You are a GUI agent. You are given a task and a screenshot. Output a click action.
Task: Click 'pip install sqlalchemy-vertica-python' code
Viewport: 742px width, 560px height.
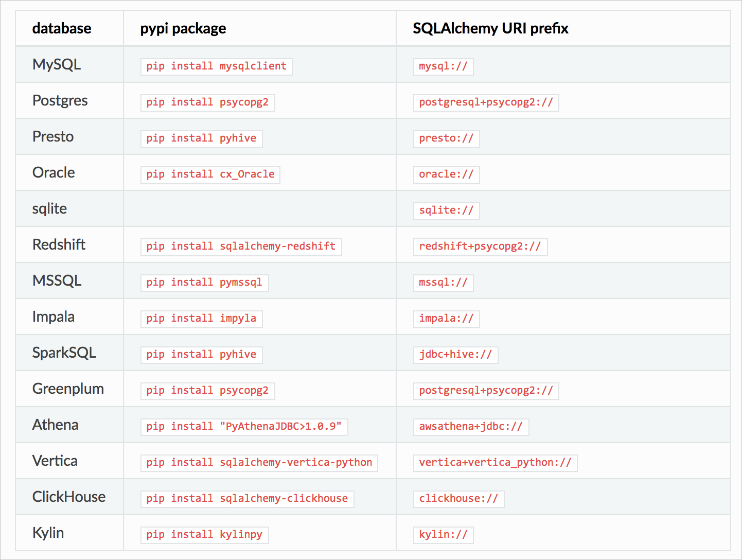tap(259, 463)
